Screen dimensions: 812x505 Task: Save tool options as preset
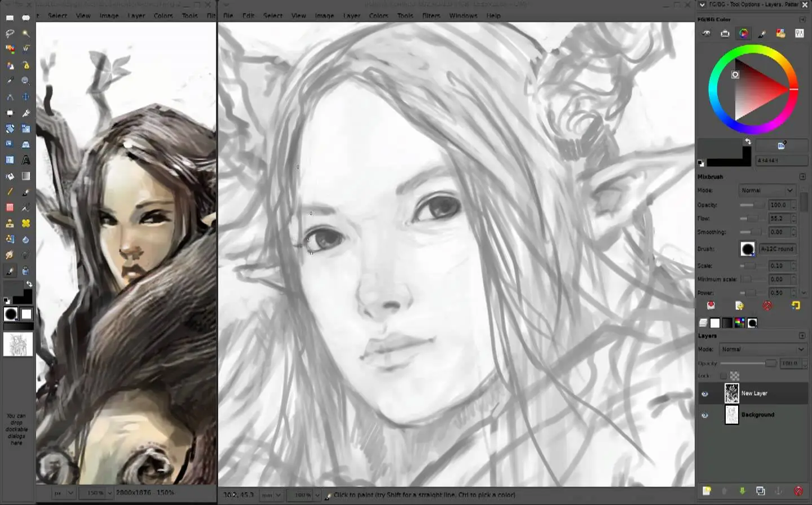coord(711,305)
